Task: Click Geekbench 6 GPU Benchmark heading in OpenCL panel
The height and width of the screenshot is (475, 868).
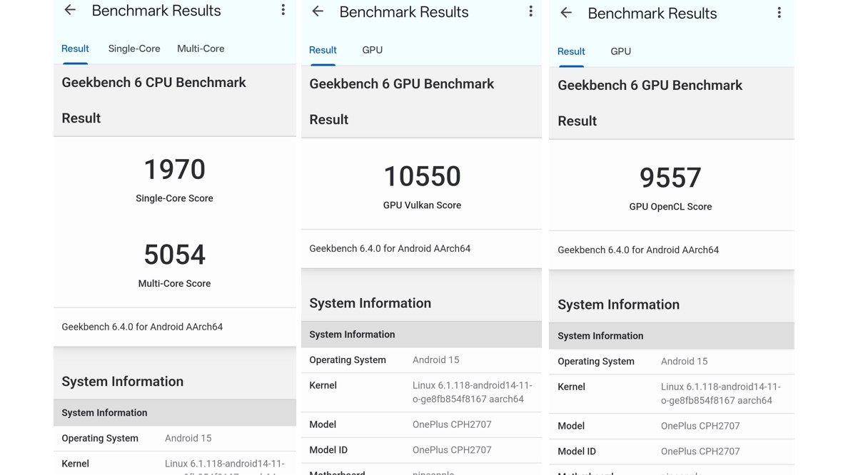Action: click(x=650, y=86)
